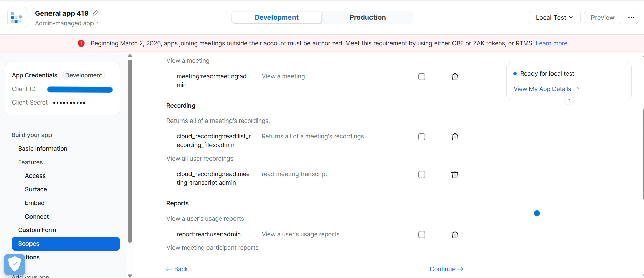Click the shield badge icon

tap(15, 264)
